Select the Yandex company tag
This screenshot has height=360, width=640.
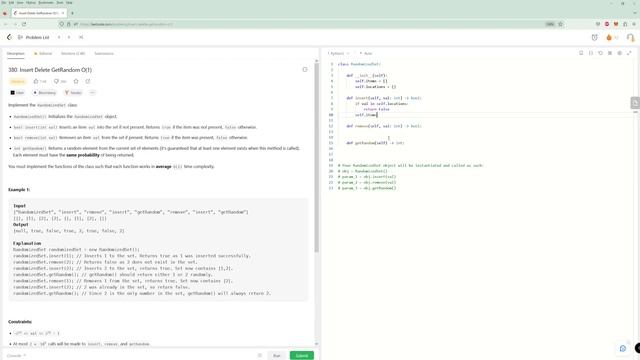73,93
